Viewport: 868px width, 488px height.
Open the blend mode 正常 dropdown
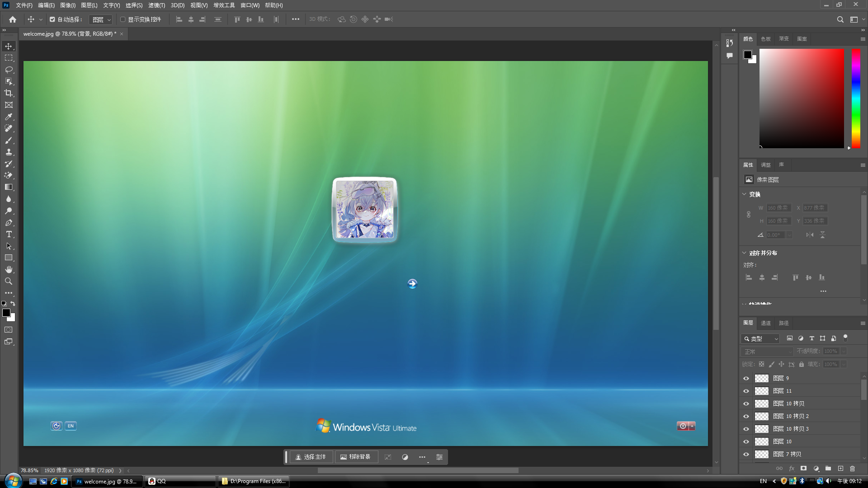[767, 352]
